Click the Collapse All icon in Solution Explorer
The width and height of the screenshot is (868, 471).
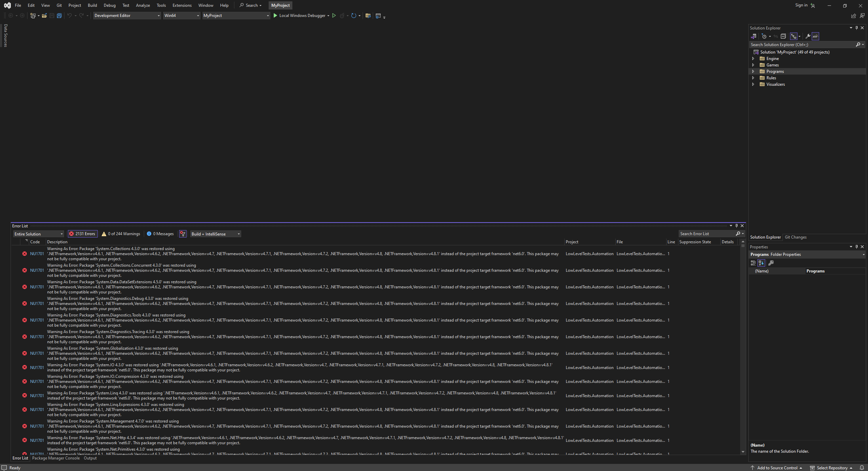(x=783, y=36)
